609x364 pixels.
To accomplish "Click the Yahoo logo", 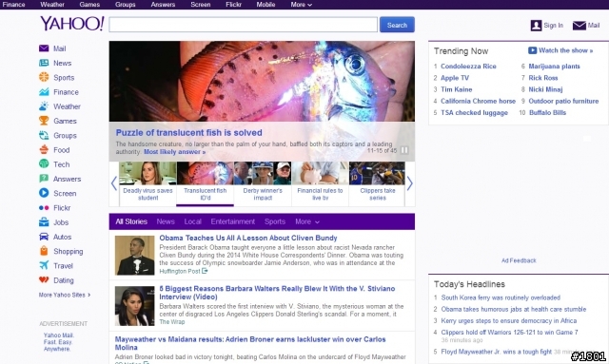I will 72,24.
